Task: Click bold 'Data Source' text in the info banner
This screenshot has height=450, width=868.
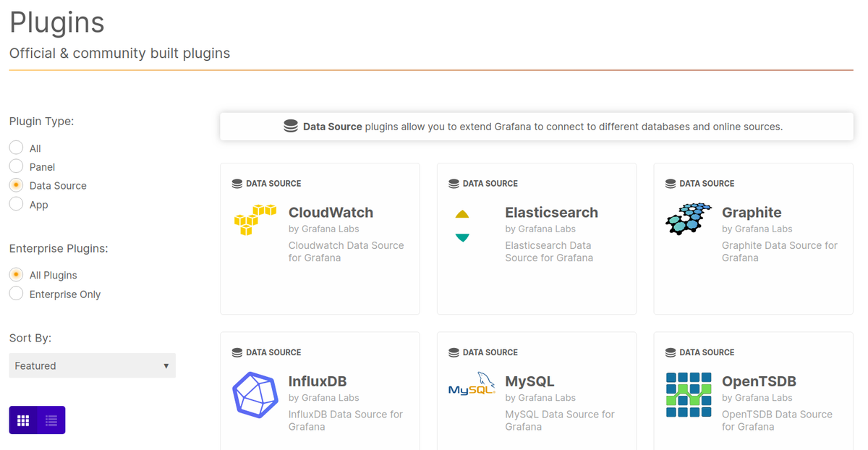Action: point(333,127)
